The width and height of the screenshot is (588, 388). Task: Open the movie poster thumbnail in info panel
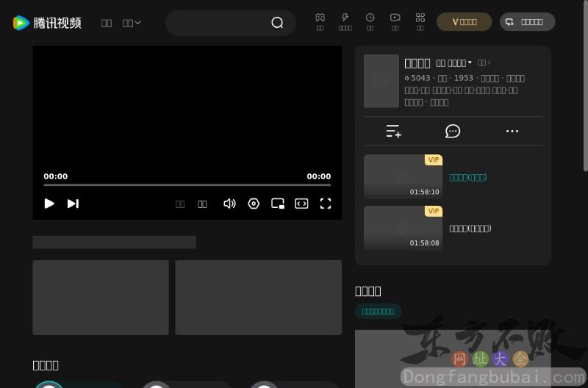tap(381, 81)
